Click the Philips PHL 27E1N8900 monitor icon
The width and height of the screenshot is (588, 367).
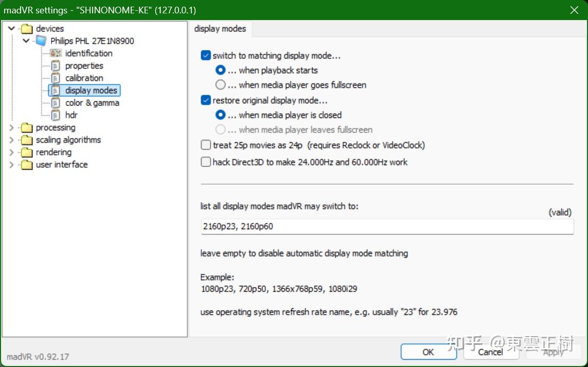tap(41, 41)
